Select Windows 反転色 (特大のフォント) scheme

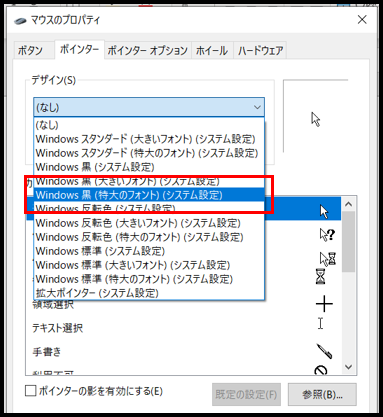(x=149, y=237)
